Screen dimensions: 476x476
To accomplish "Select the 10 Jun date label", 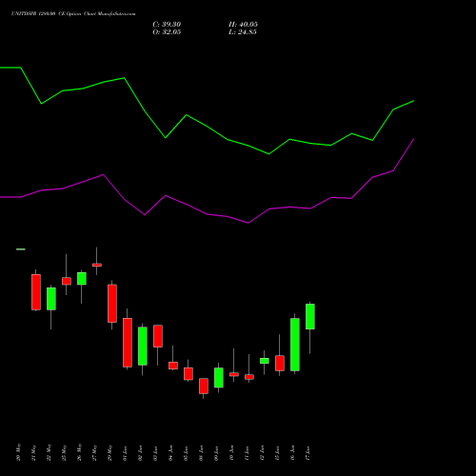I will point(231,453).
